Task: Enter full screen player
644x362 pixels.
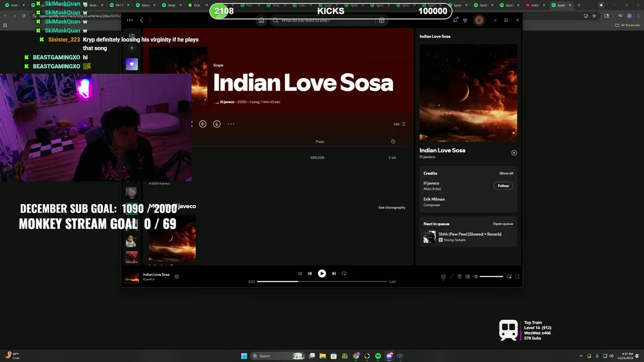Action: coord(517,277)
